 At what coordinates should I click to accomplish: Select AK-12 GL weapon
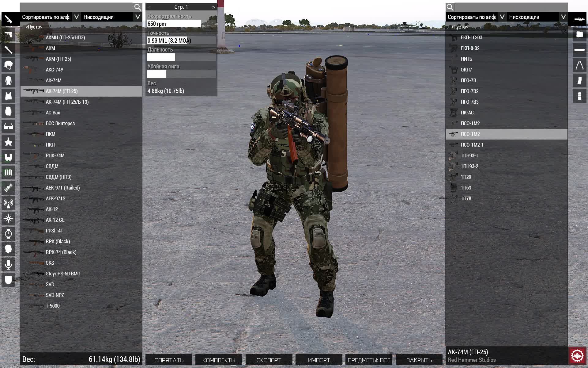(81, 220)
